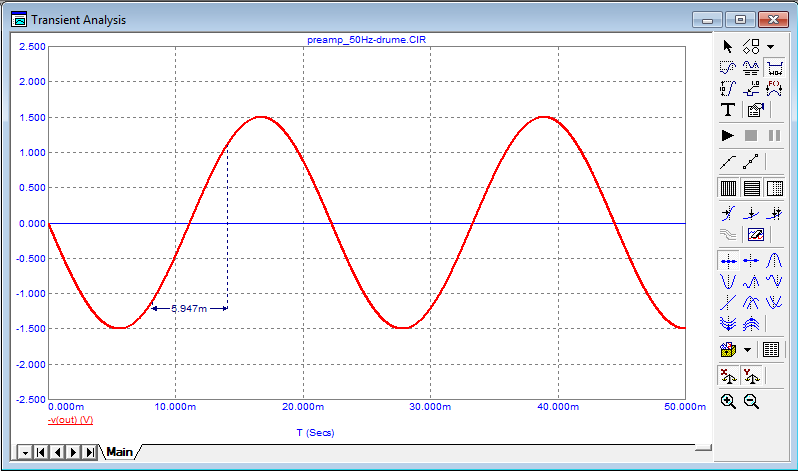Toggle Auto Scale Y axis

click(751, 376)
